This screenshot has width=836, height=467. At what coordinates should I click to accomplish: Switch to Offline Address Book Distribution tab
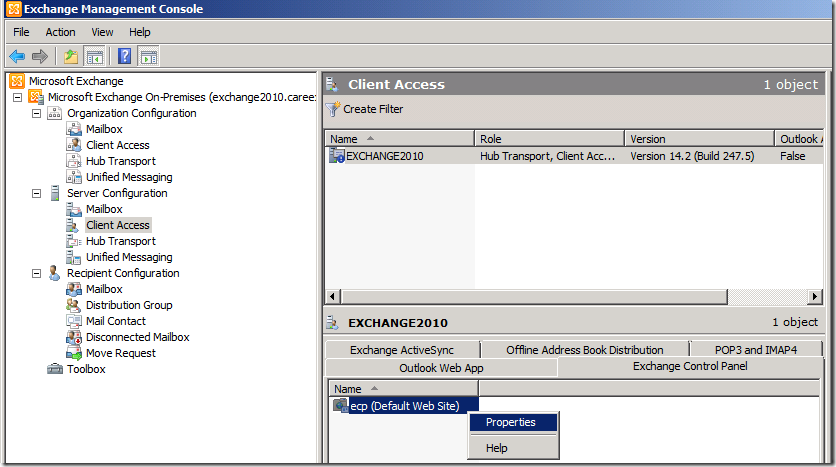[585, 350]
